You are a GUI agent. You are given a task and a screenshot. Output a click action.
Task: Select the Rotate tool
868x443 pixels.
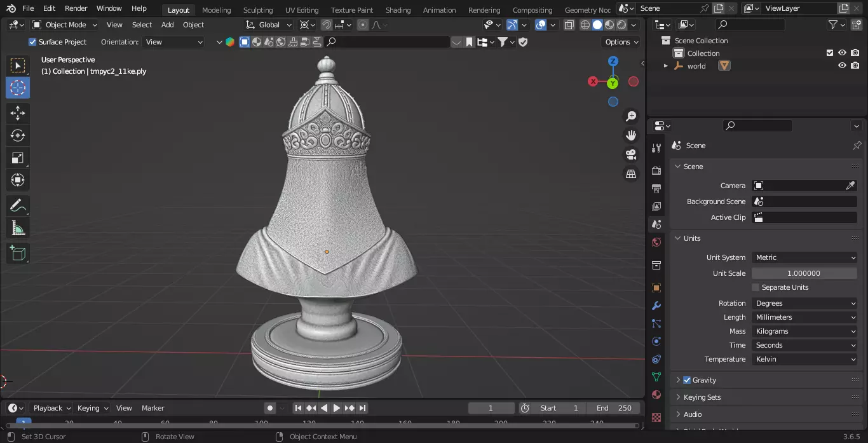[18, 135]
